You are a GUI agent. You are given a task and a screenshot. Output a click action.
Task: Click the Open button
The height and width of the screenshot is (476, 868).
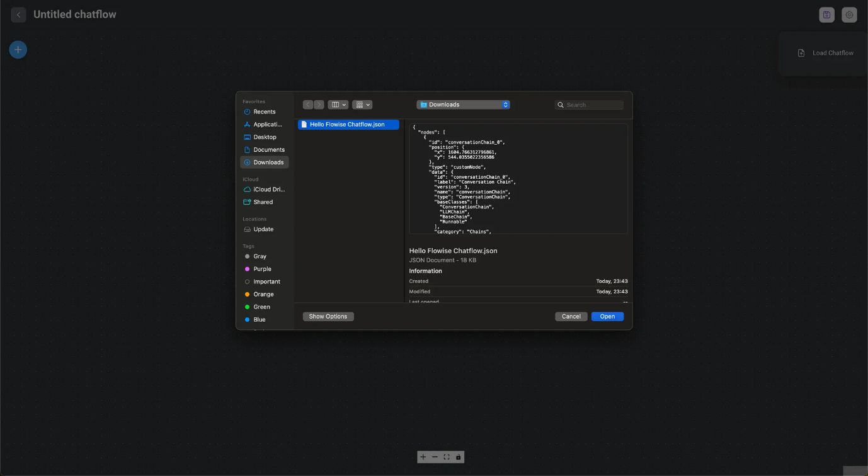(x=607, y=317)
